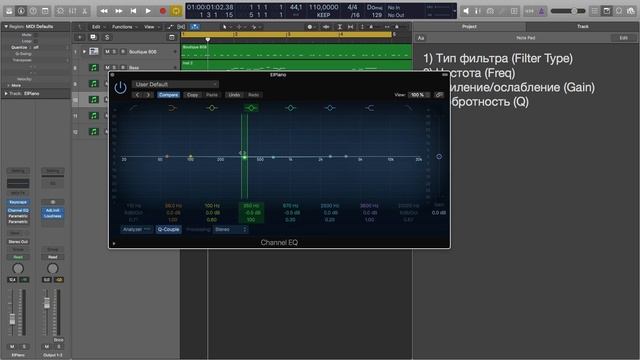The height and width of the screenshot is (360, 640).
Task: Open the Smart Controls button
Action: tap(60, 11)
